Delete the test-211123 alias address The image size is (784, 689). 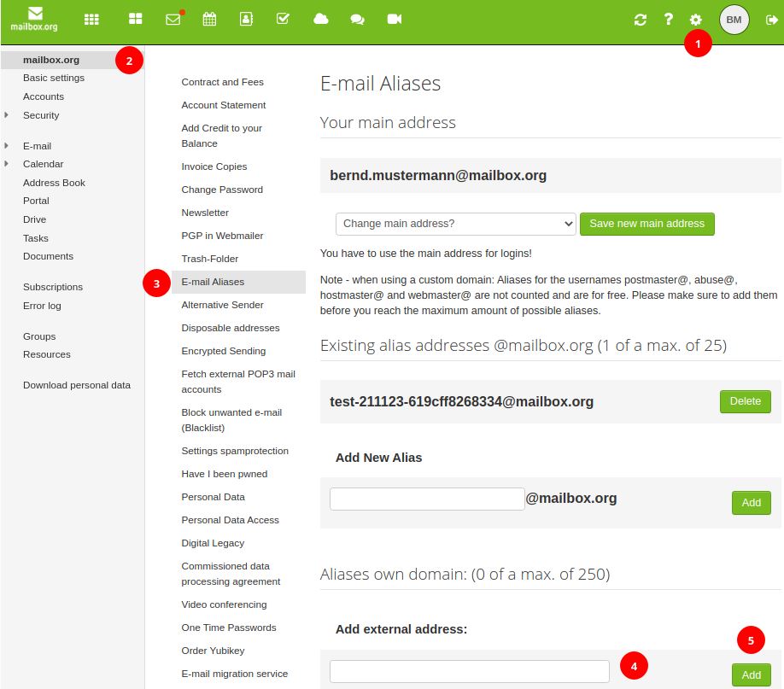coord(745,401)
